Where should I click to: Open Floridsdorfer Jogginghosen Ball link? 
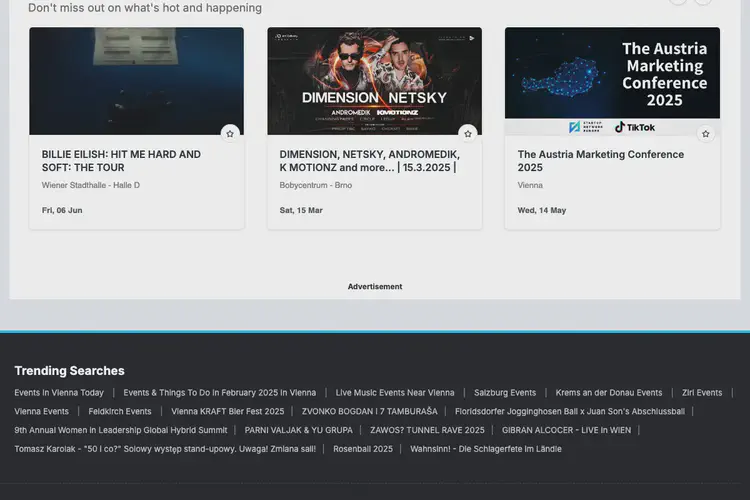click(570, 411)
